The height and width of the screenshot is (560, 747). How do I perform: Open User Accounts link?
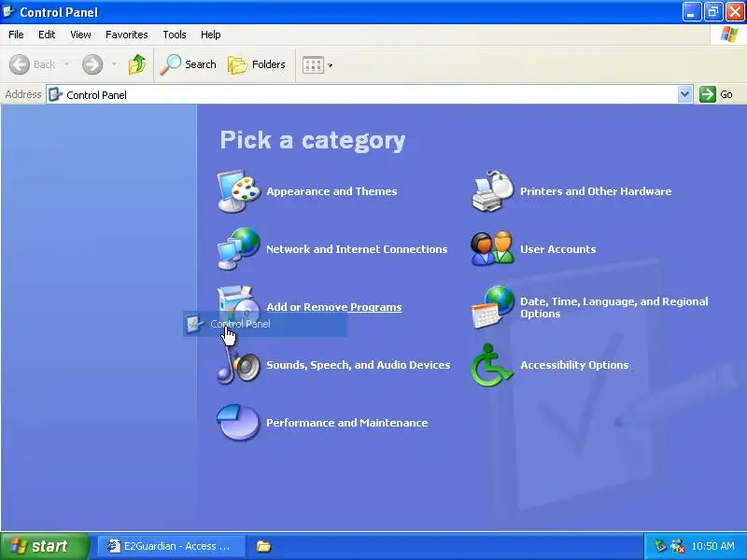(557, 248)
